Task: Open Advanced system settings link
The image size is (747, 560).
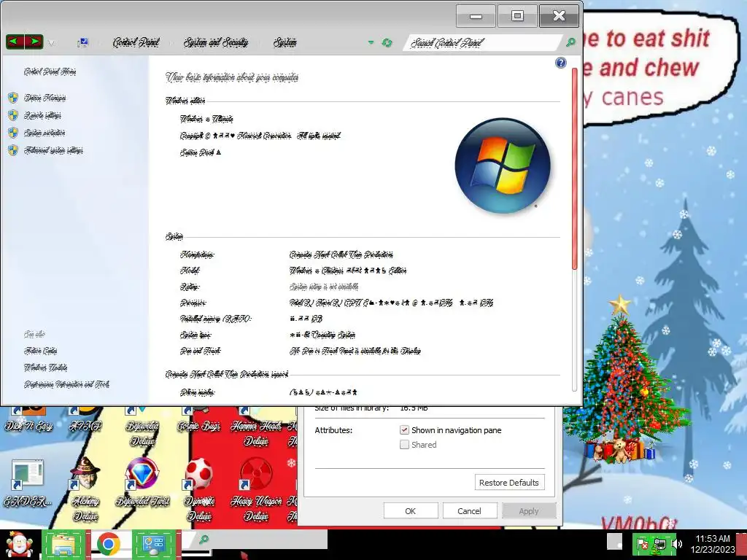Action: pyautogui.click(x=53, y=150)
